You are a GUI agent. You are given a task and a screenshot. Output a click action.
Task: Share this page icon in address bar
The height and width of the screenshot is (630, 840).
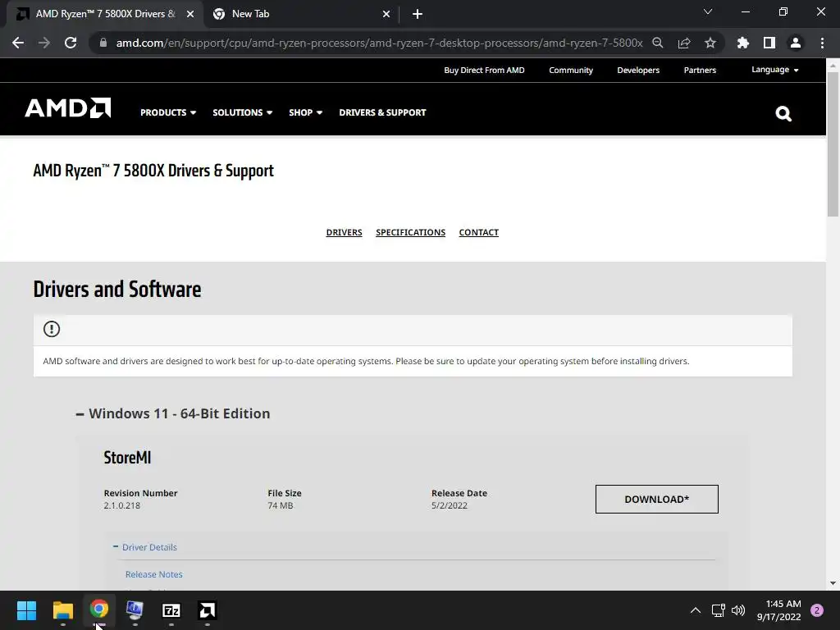(x=684, y=43)
